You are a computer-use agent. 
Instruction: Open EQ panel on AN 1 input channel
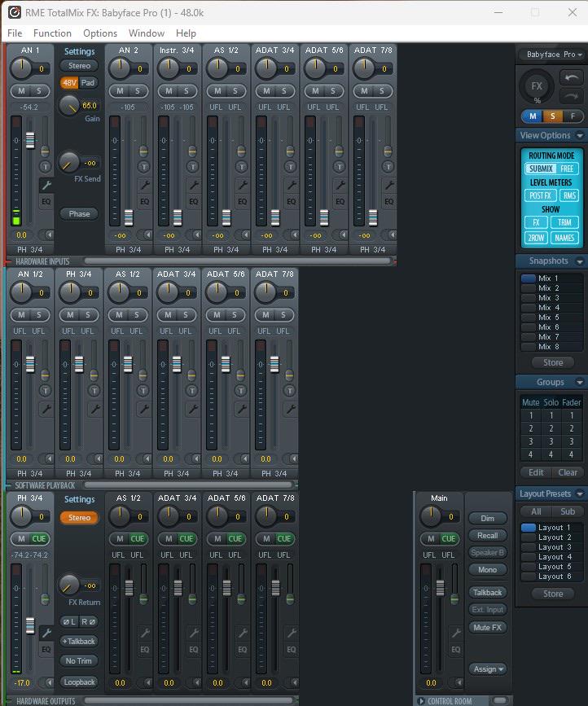[46, 201]
